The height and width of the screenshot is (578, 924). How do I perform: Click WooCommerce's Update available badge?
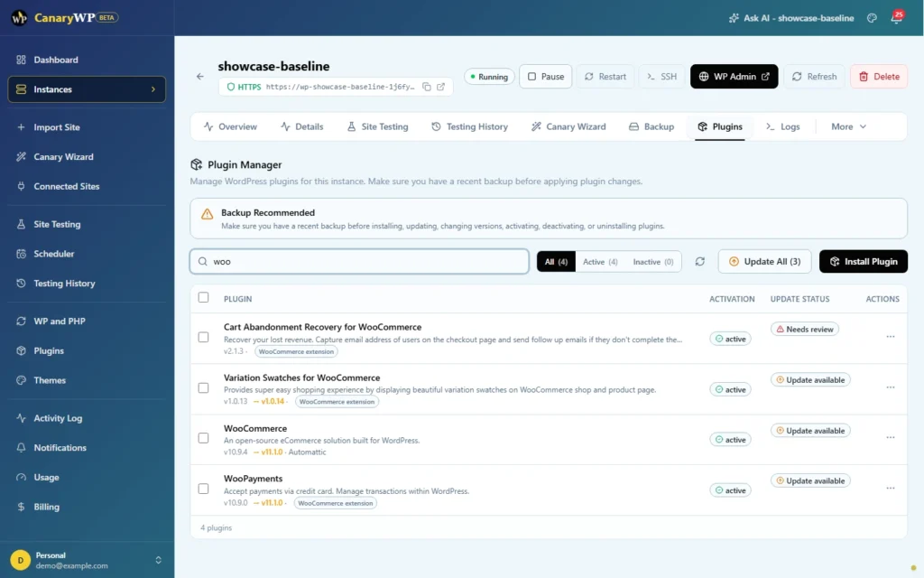click(x=810, y=431)
